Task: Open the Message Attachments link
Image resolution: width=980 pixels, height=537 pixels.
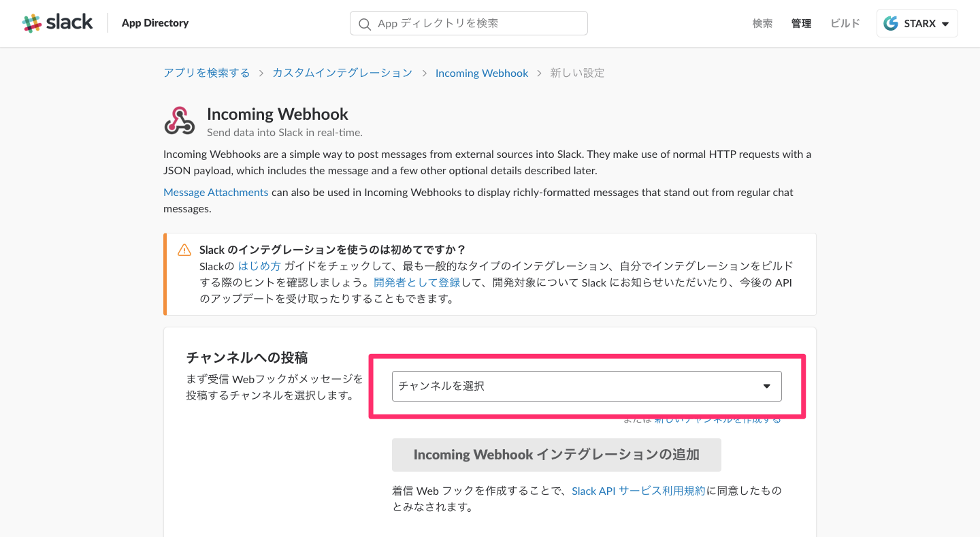Action: (216, 192)
